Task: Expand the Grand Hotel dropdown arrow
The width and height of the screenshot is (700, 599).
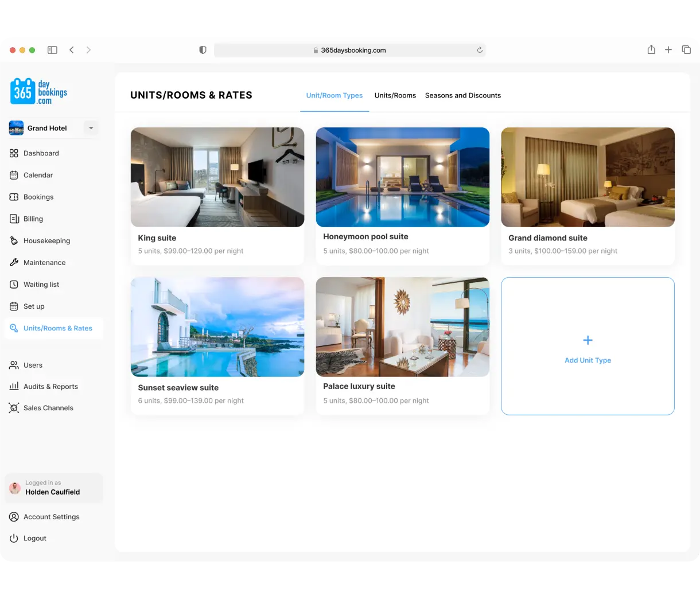Action: (91, 128)
